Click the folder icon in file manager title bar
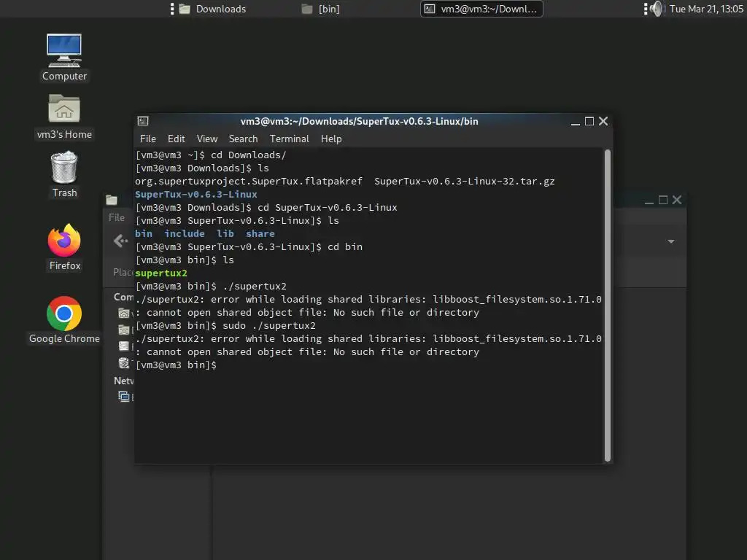Screen dimensions: 747x560 click(x=112, y=200)
